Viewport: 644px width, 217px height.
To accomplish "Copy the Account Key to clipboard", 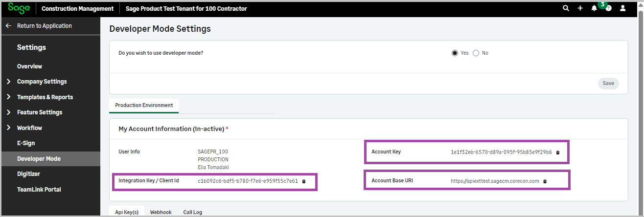I will (558, 152).
